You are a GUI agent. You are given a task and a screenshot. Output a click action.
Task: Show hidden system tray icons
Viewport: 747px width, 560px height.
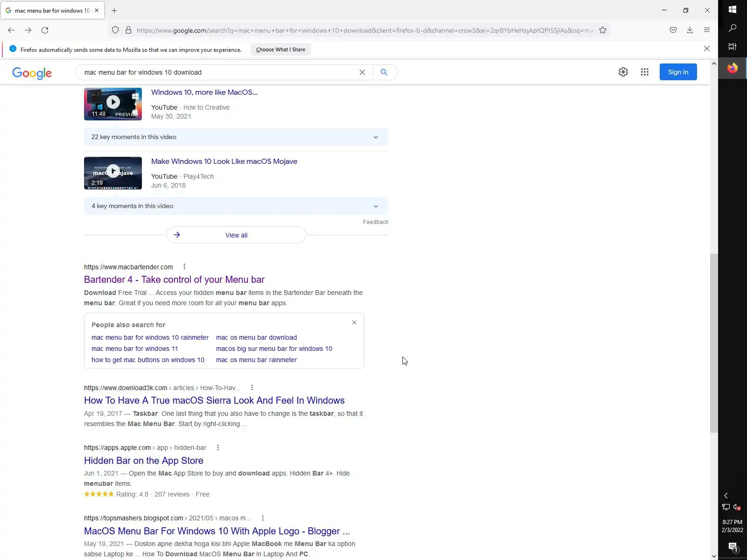coord(726,496)
